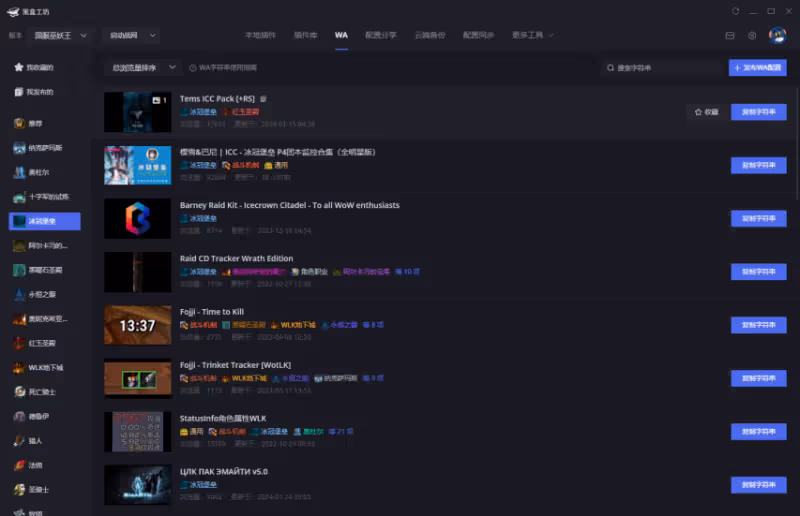
Task: Open the StatusInfo WLK thumbnail
Action: 138,432
